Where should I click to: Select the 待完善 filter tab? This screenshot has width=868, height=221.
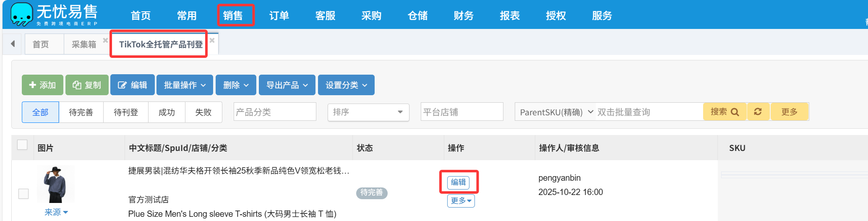pyautogui.click(x=81, y=112)
